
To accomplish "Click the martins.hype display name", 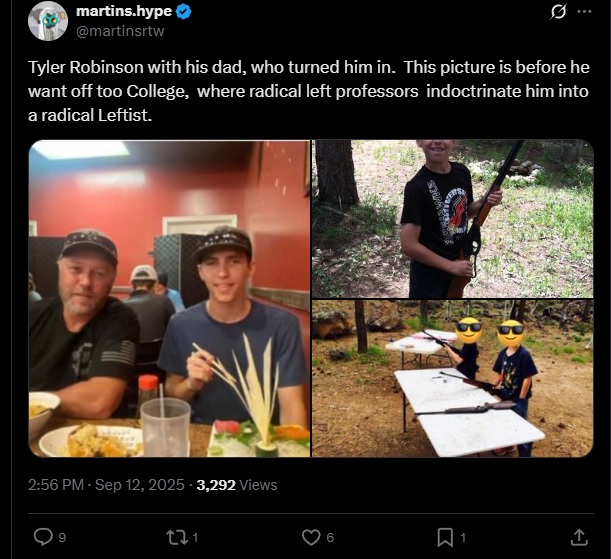I will pyautogui.click(x=125, y=12).
